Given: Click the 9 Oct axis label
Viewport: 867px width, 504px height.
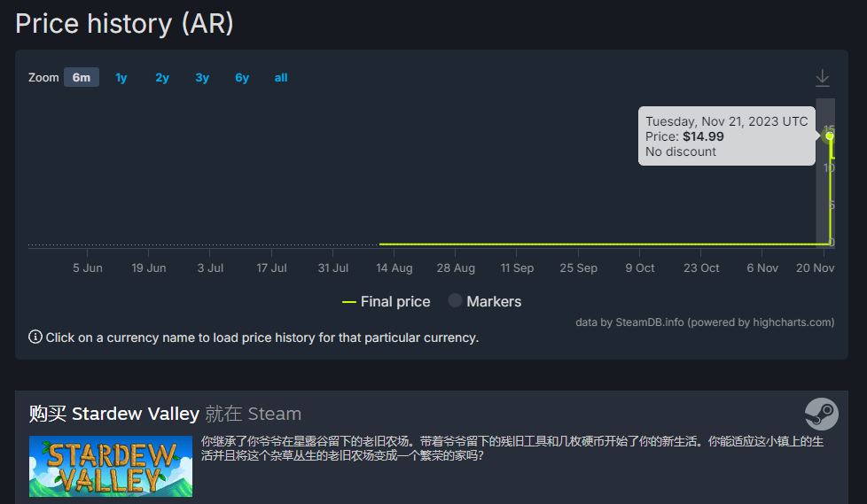Looking at the screenshot, I should [640, 268].
